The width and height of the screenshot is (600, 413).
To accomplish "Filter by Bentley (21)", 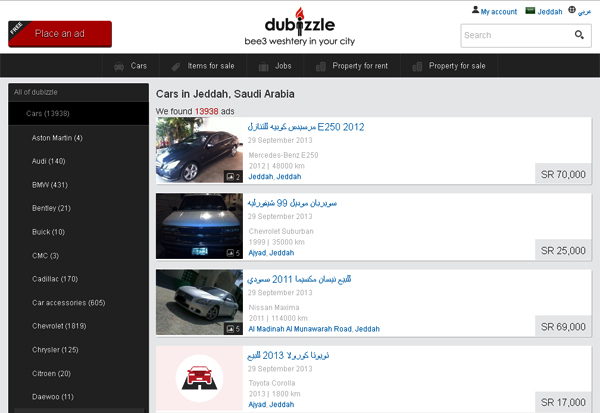I will click(51, 208).
